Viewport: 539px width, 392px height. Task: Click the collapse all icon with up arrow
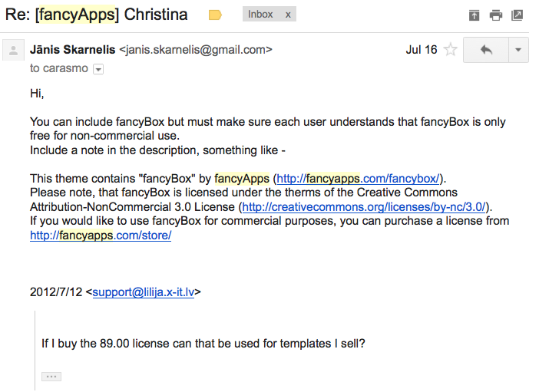click(x=474, y=15)
